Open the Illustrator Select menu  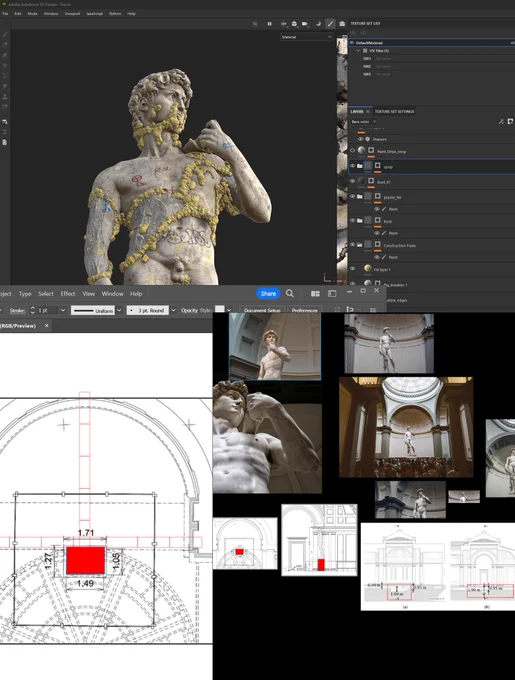pos(46,294)
